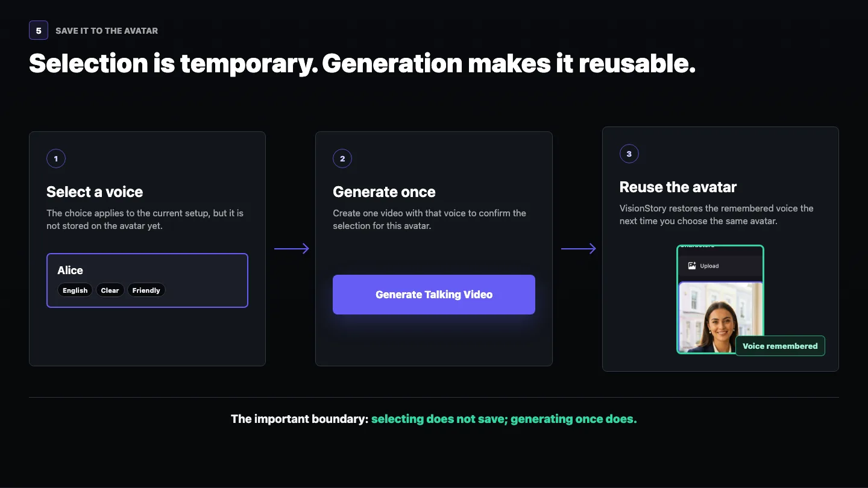This screenshot has height=488, width=868.
Task: Select the Alice voice card
Action: tap(147, 280)
